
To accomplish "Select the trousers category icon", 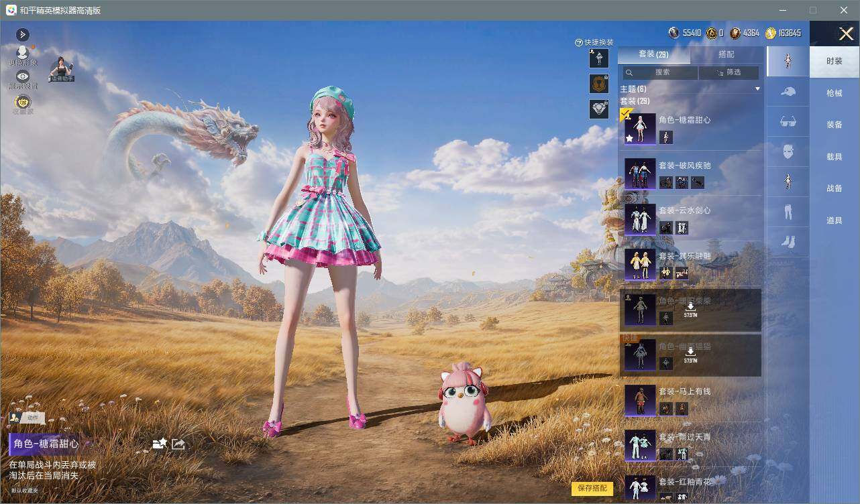I will 788,212.
